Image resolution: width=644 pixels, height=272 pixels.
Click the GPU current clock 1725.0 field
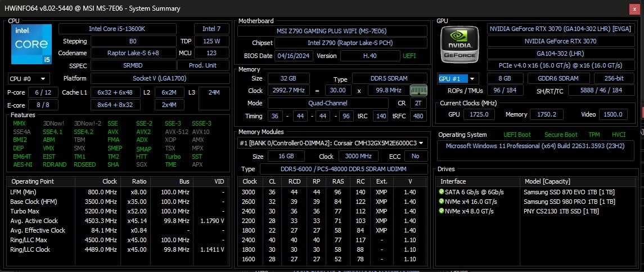479,114
